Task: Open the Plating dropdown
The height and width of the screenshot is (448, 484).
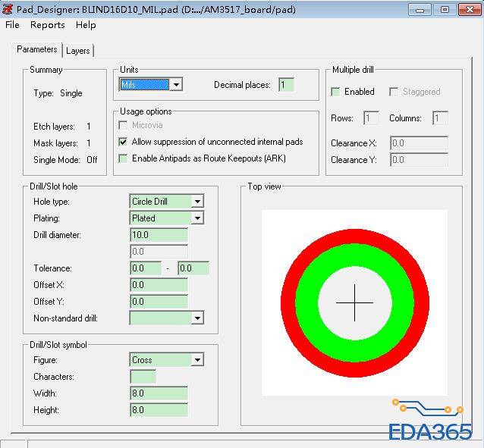Action: pyautogui.click(x=167, y=218)
